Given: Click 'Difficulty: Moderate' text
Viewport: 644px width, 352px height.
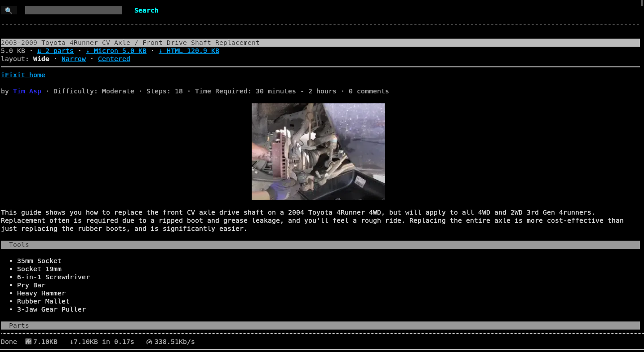Looking at the screenshot, I should [94, 91].
